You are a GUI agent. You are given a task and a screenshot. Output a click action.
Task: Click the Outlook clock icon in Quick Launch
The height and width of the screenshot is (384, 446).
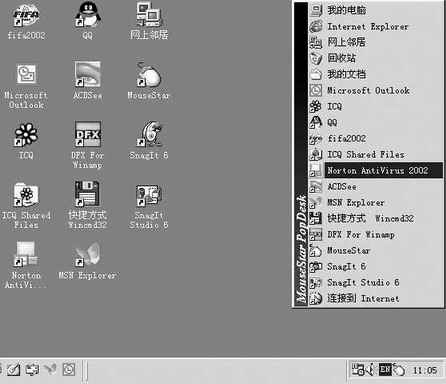pyautogui.click(x=69, y=369)
